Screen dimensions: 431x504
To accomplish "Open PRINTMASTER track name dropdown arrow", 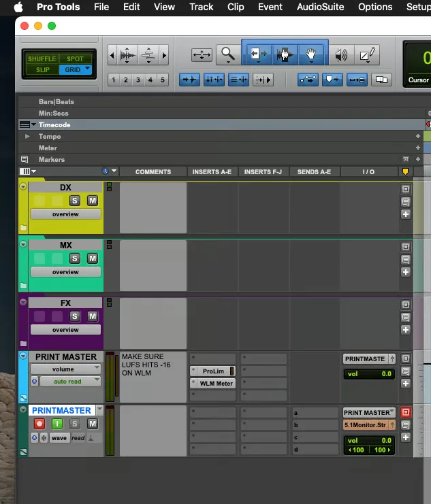I will [99, 409].
